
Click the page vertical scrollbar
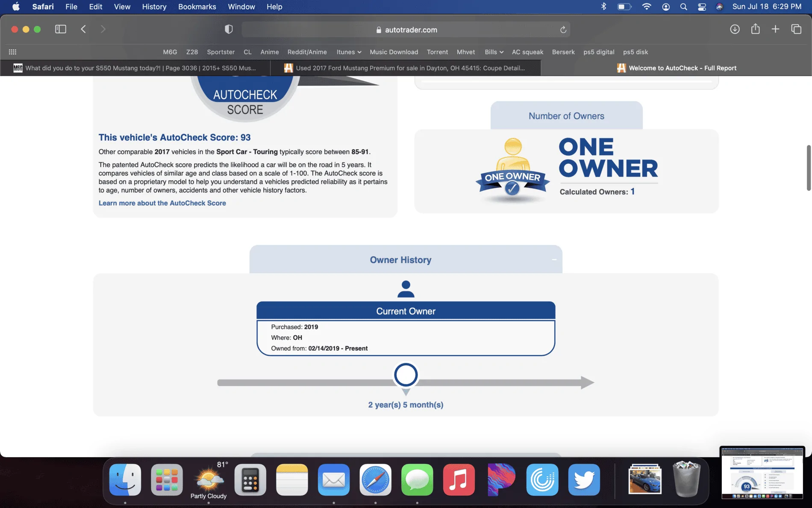[x=808, y=168]
